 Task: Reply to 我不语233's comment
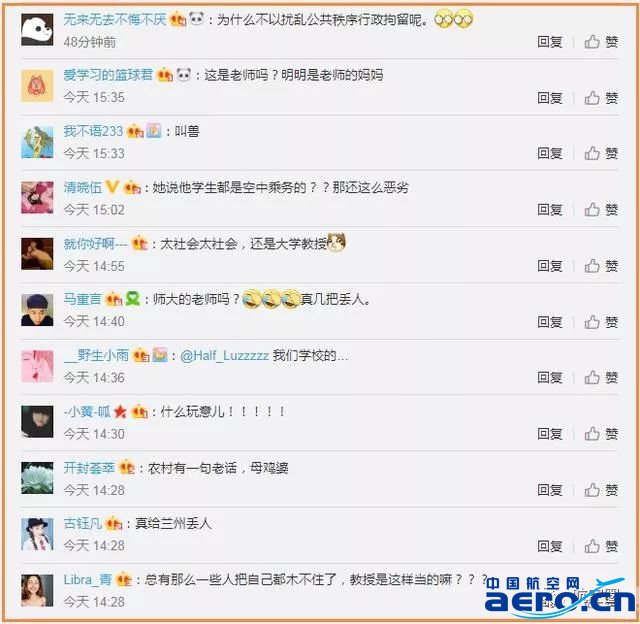click(550, 153)
